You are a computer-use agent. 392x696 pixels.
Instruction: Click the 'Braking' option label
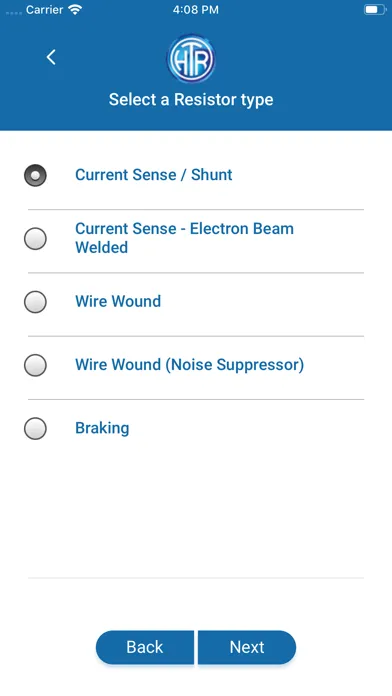[102, 428]
